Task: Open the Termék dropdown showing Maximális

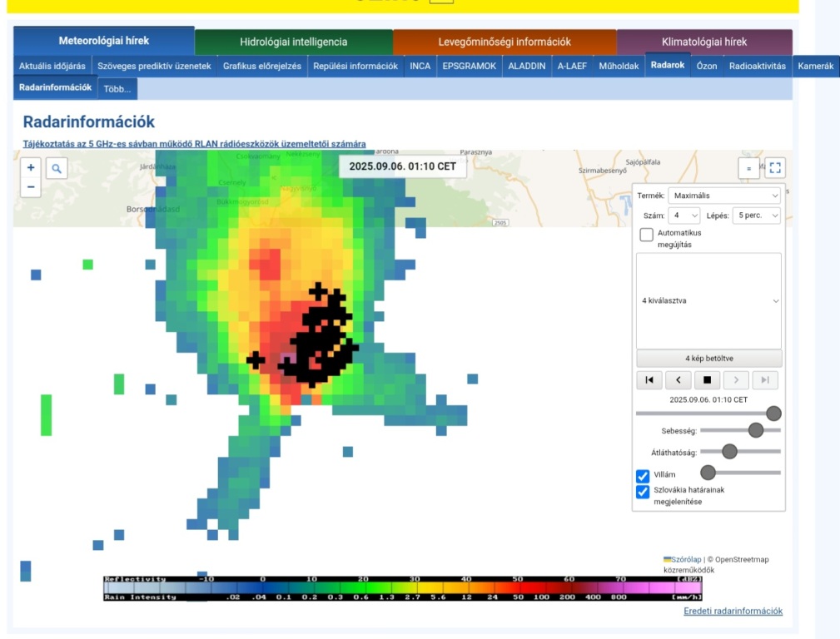Action: (724, 196)
